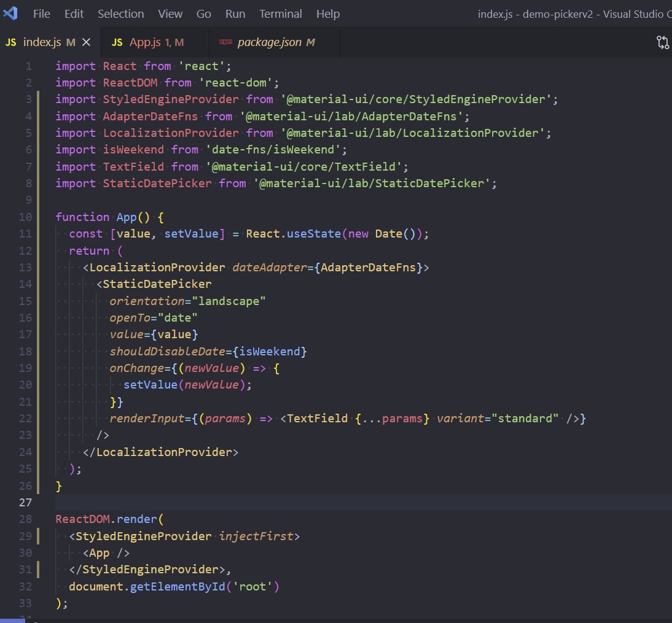Viewport: 672px width, 623px height.
Task: Open the Help menu
Action: click(x=328, y=14)
